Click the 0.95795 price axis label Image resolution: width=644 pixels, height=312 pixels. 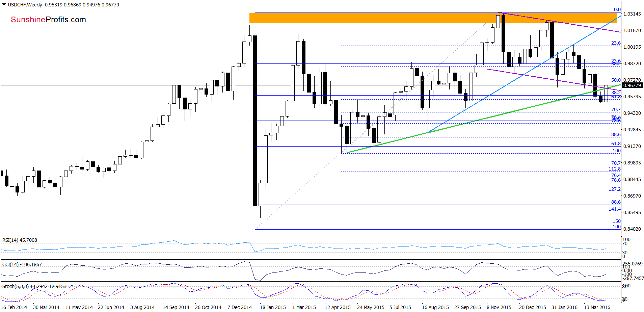pos(632,97)
